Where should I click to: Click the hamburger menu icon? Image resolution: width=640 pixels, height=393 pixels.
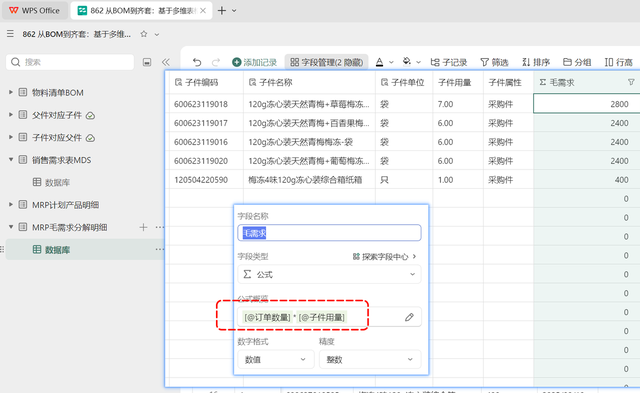(10, 34)
